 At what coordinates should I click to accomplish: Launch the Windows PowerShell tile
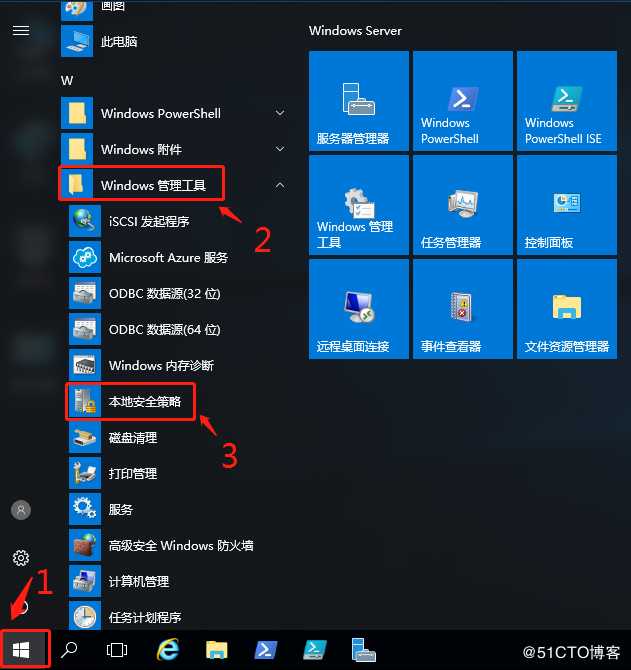coord(463,101)
